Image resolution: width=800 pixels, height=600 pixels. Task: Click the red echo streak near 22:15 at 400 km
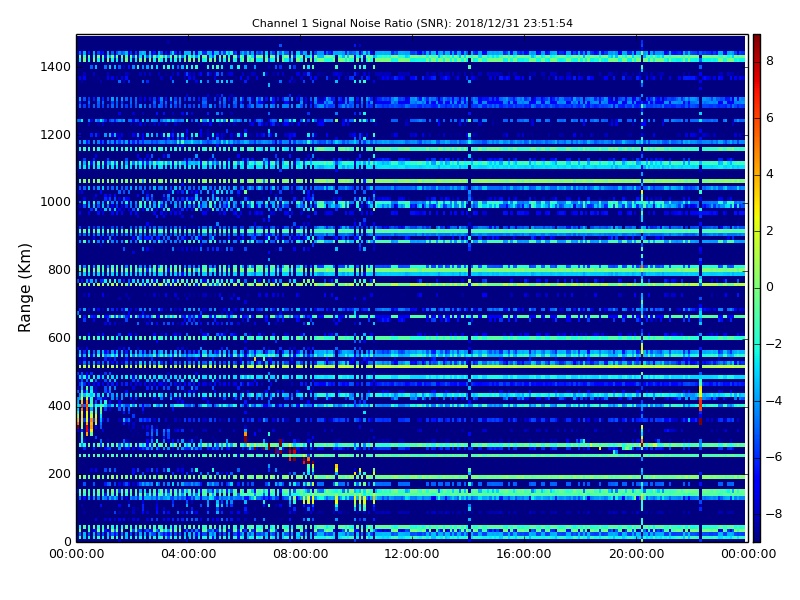[701, 403]
